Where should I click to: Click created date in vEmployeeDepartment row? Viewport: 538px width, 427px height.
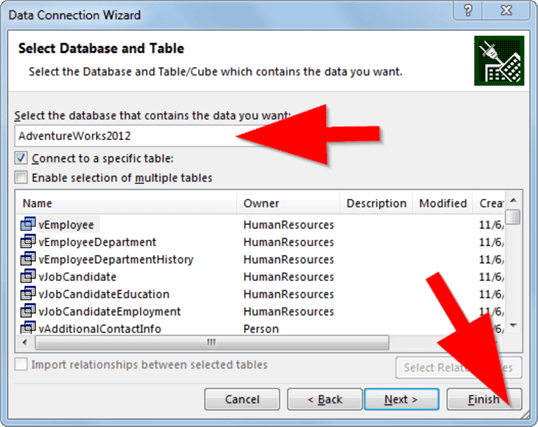pos(491,242)
